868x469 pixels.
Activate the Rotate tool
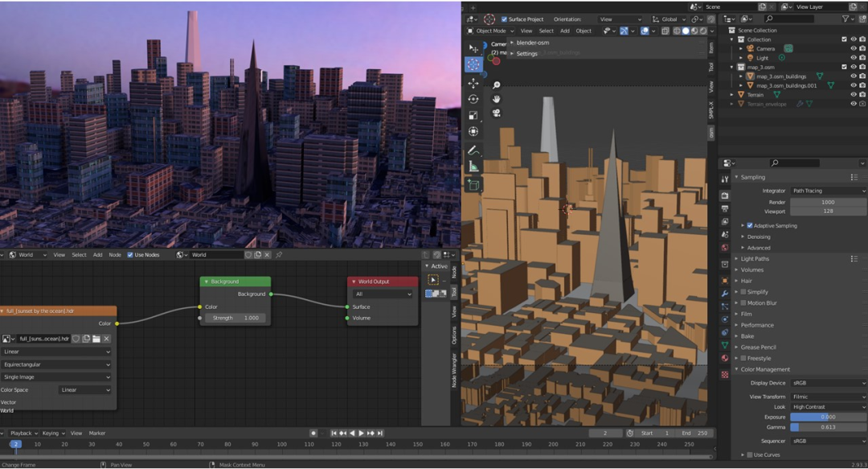tap(474, 98)
